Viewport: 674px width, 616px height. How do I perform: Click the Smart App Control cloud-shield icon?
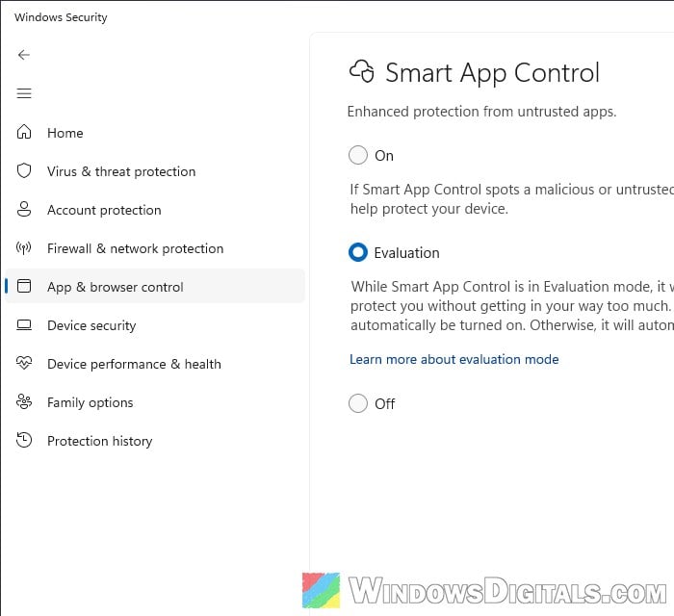pos(362,71)
